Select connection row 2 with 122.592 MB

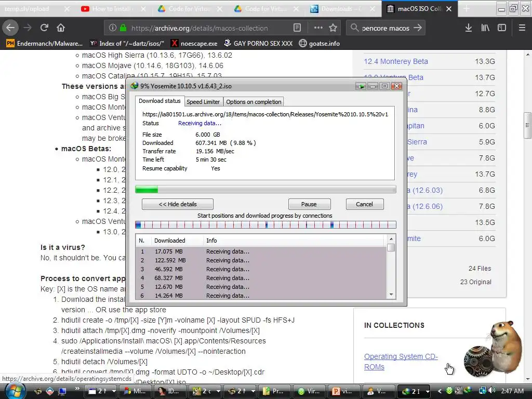[x=261, y=260]
